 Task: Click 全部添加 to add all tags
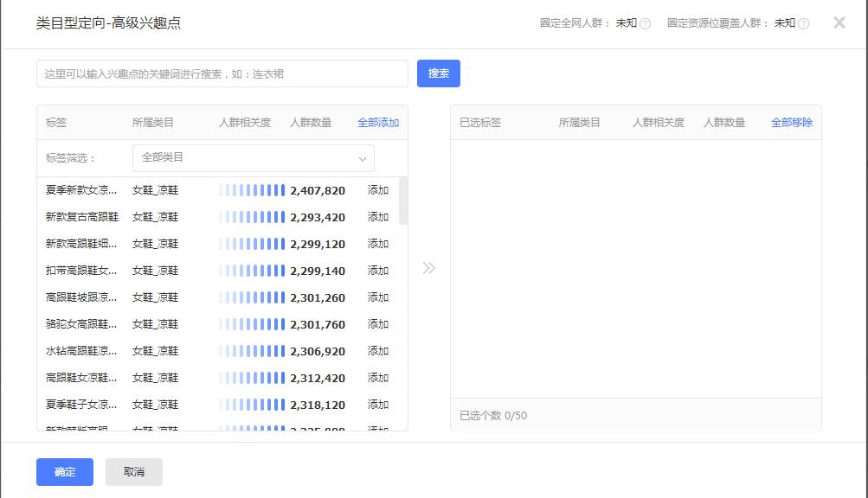coord(378,123)
